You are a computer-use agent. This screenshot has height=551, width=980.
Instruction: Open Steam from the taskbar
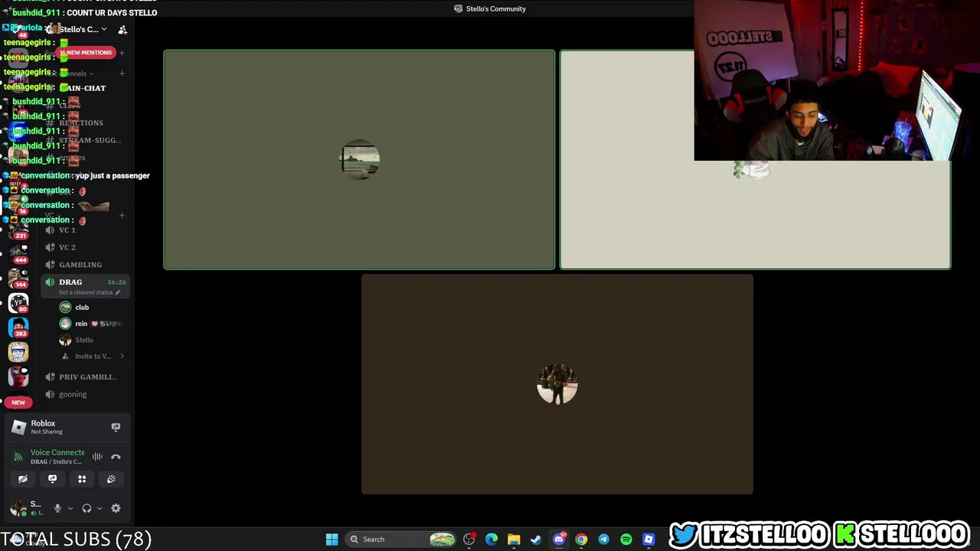pyautogui.click(x=536, y=540)
